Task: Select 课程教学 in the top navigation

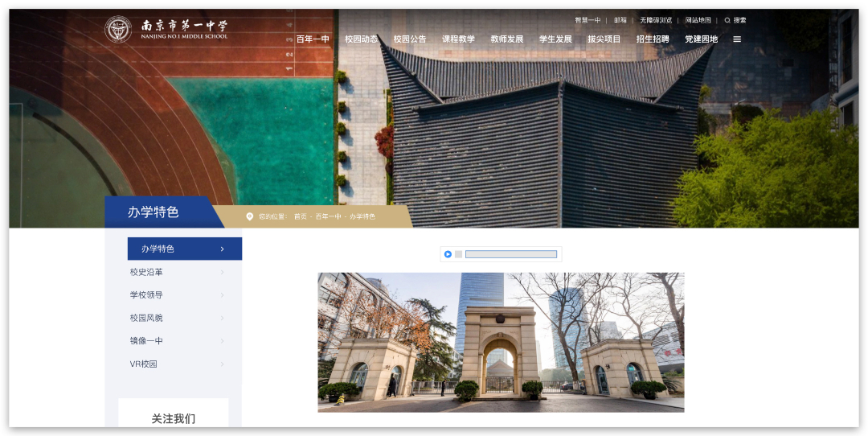Action: coord(458,39)
